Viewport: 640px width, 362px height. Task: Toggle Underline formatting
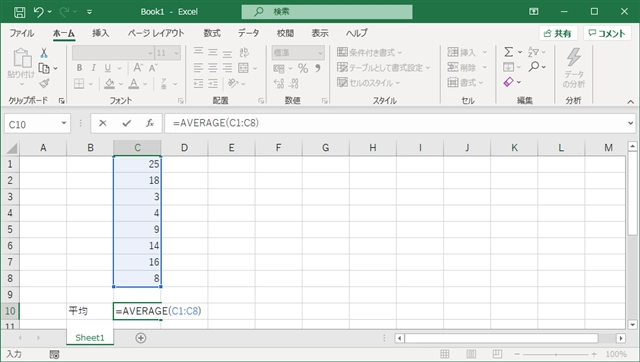(107, 68)
